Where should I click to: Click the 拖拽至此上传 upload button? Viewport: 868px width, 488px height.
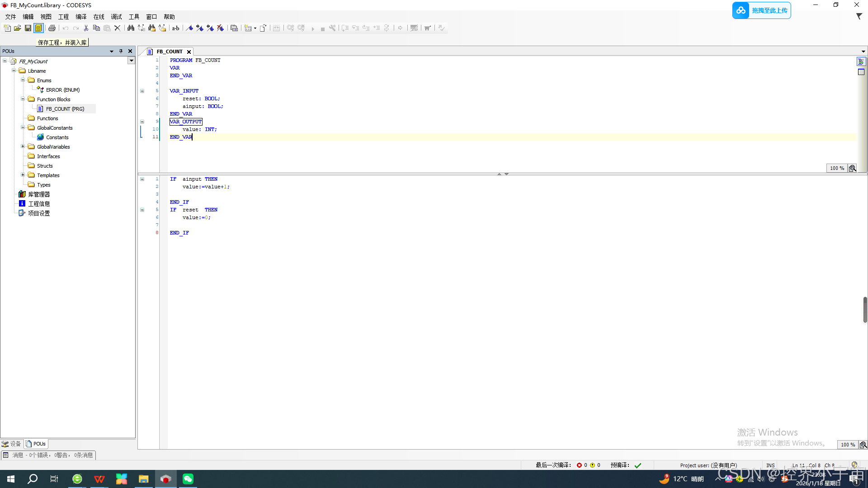click(762, 10)
